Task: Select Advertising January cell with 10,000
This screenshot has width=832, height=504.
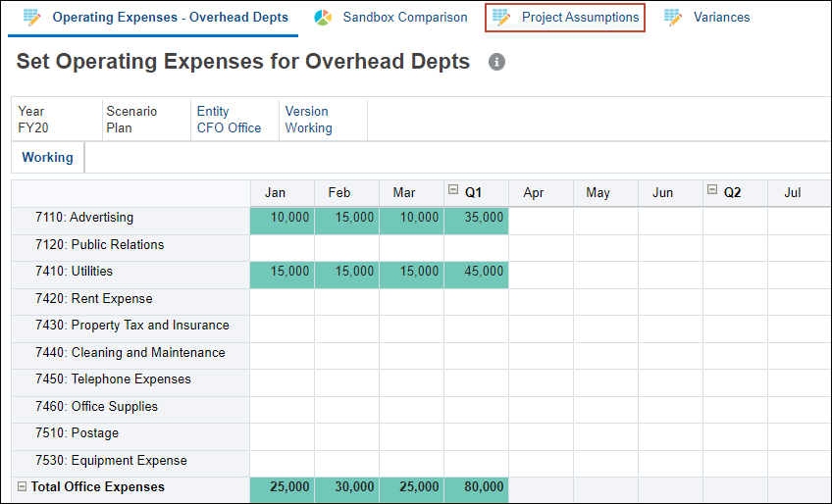Action: [283, 218]
